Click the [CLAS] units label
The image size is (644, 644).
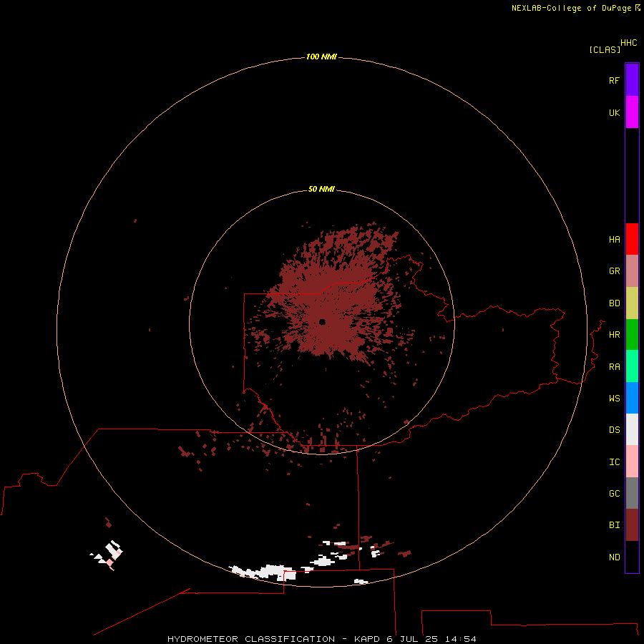tap(605, 49)
